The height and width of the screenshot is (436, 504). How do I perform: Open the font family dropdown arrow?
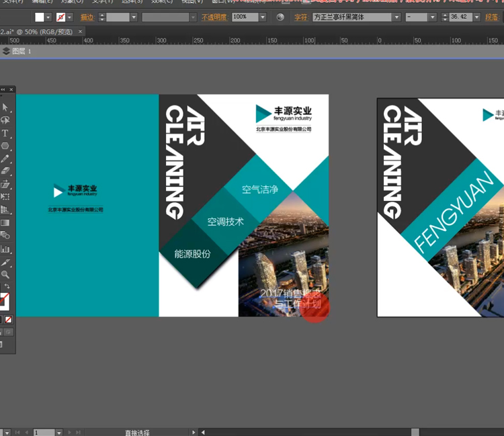point(396,17)
